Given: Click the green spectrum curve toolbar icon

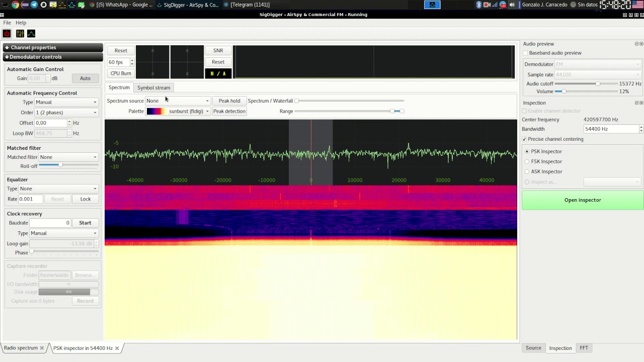Looking at the screenshot, I should (x=31, y=34).
